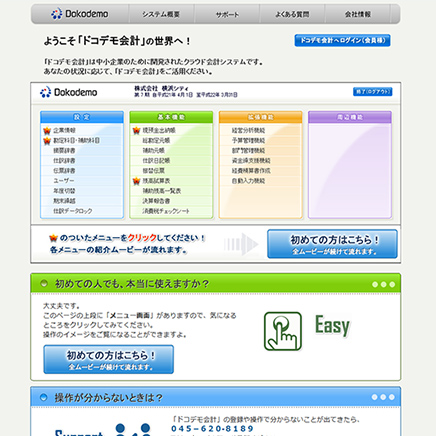Click the phone number 045-620-8189
Screen dimensions: 436x436
(x=213, y=429)
